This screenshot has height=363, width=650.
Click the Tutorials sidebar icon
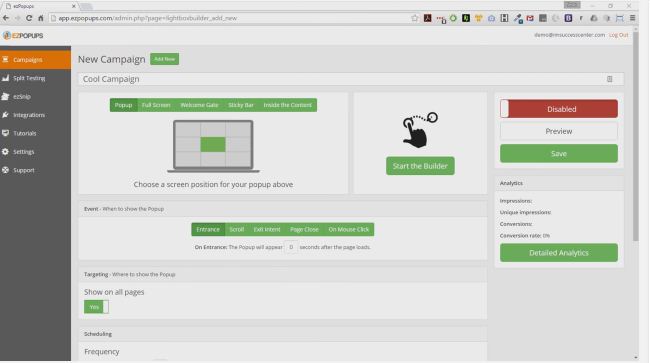5,133
